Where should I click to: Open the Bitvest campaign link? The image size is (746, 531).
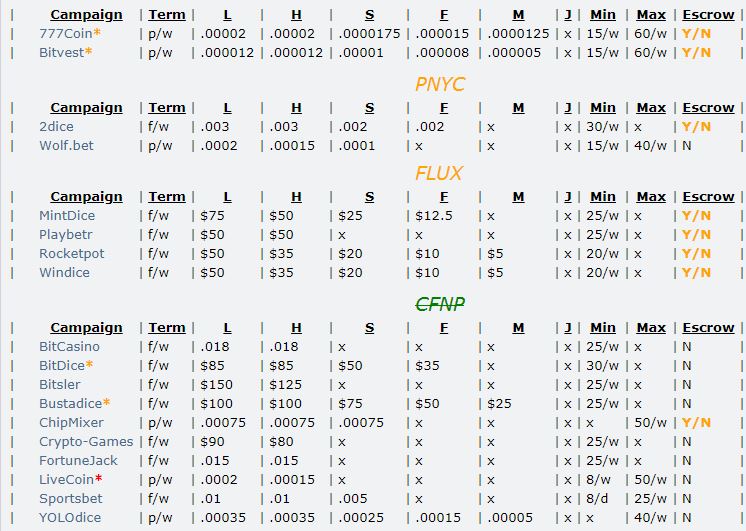click(x=61, y=53)
